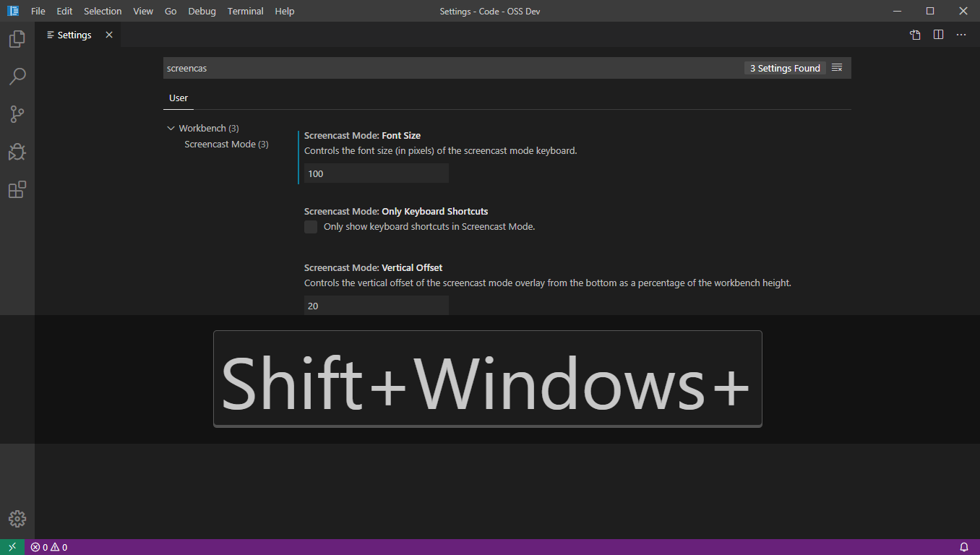
Task: Click the Font Size input field
Action: (x=377, y=173)
